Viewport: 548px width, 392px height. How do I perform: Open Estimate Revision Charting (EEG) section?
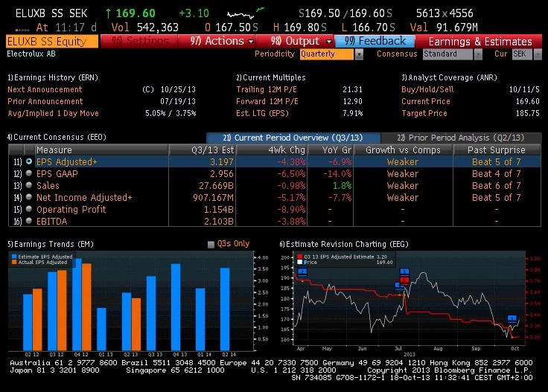pyautogui.click(x=344, y=244)
